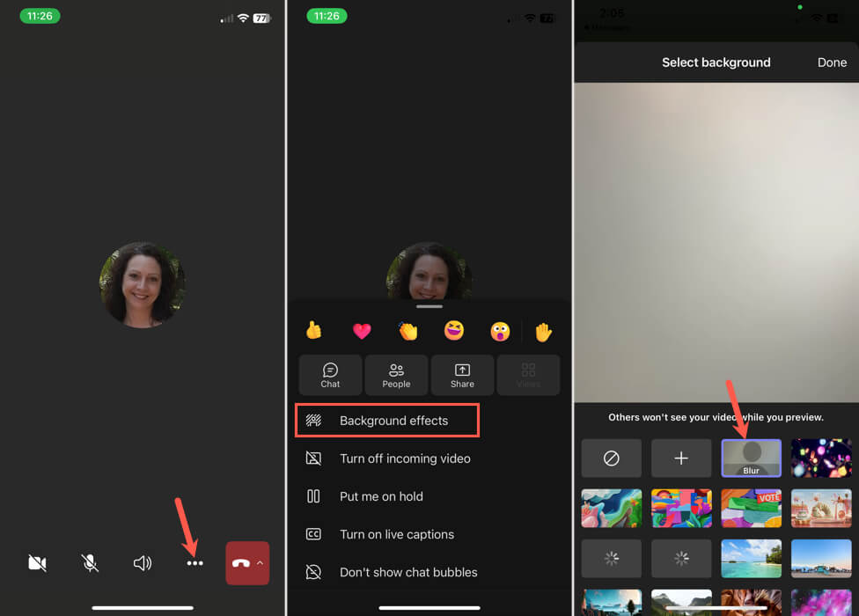Tap the Share button
This screenshot has height=616, width=859.
[x=462, y=375]
